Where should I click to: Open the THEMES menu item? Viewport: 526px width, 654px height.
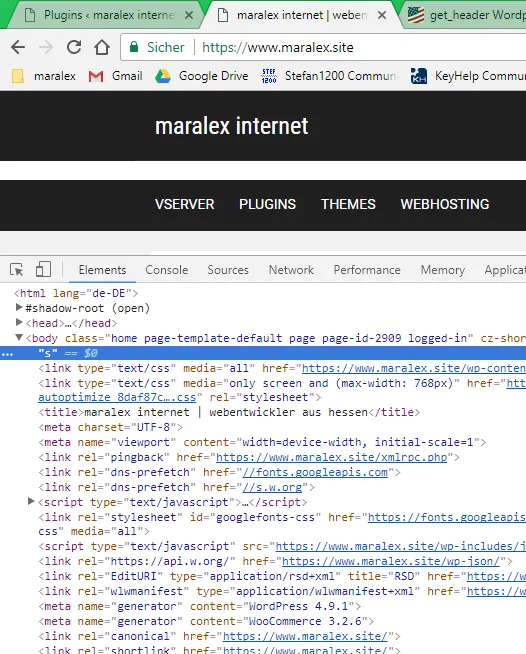click(x=348, y=204)
